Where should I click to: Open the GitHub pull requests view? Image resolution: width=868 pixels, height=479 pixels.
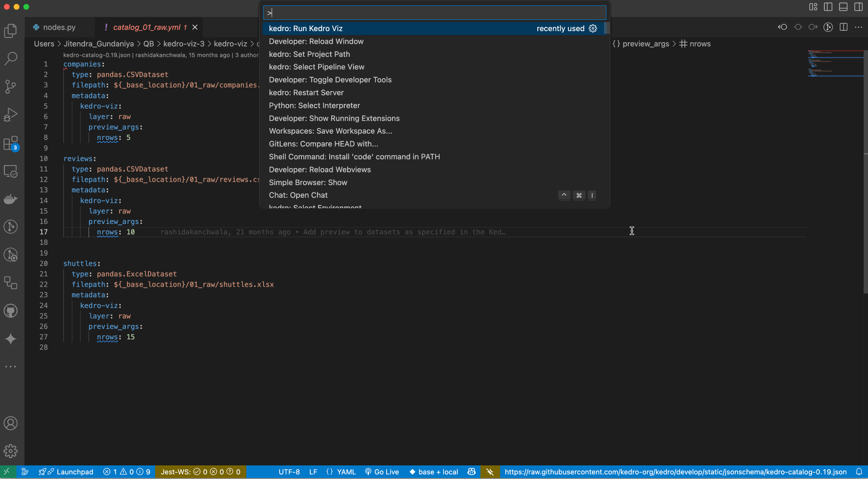[11, 311]
